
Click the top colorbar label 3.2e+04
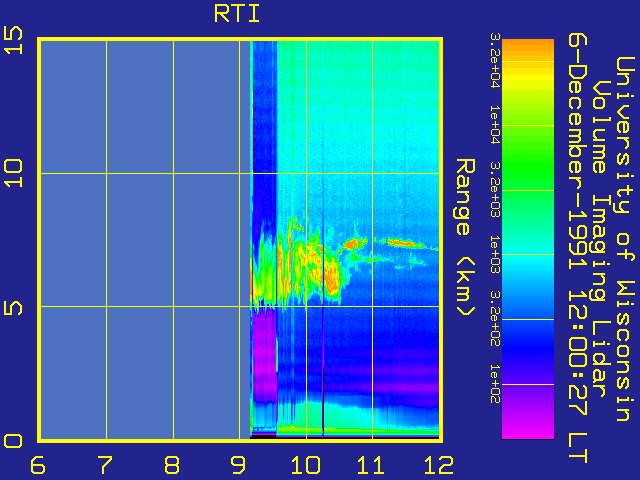coord(495,60)
